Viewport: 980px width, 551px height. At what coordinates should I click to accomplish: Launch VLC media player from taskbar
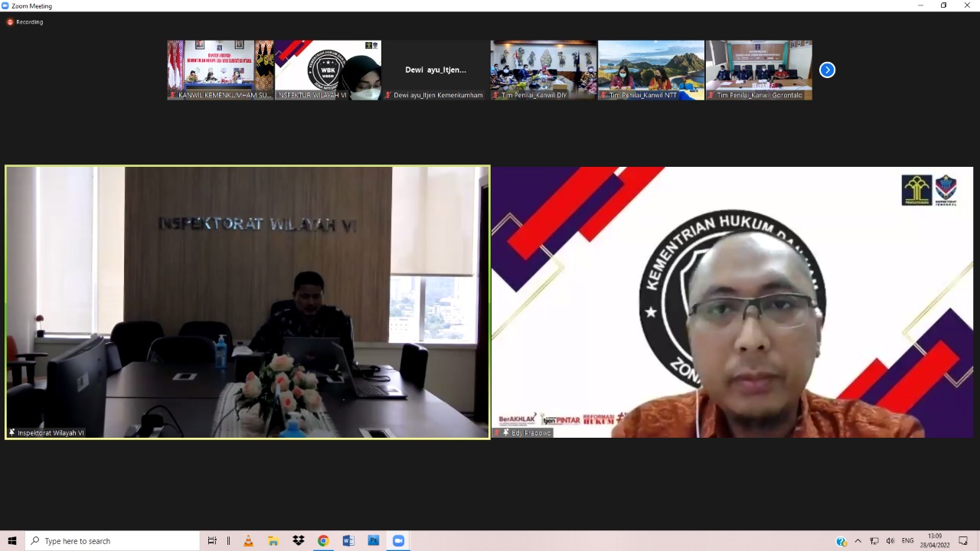tap(248, 541)
